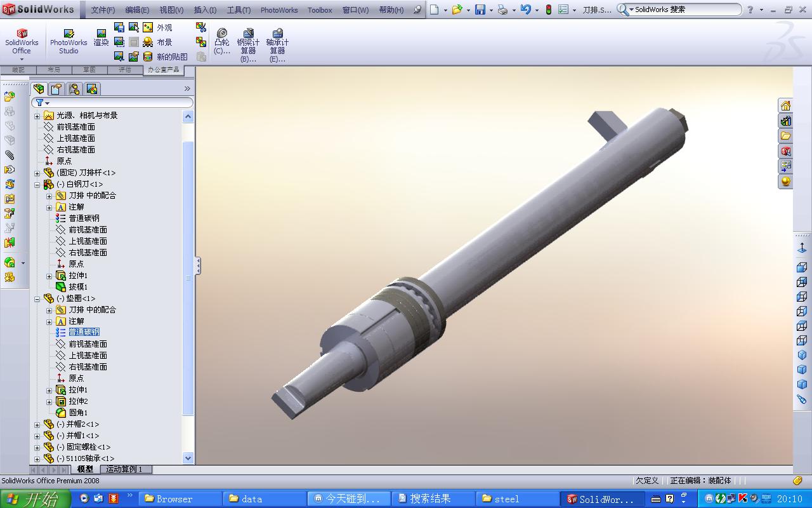This screenshot has height=508, width=812.
Task: Open the Save dropdown arrow
Action: (x=491, y=10)
